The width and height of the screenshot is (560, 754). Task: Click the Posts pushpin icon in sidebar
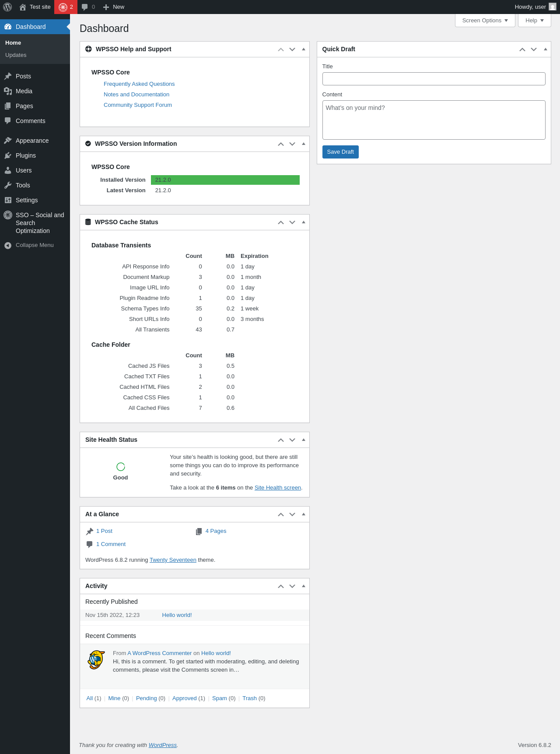click(8, 76)
